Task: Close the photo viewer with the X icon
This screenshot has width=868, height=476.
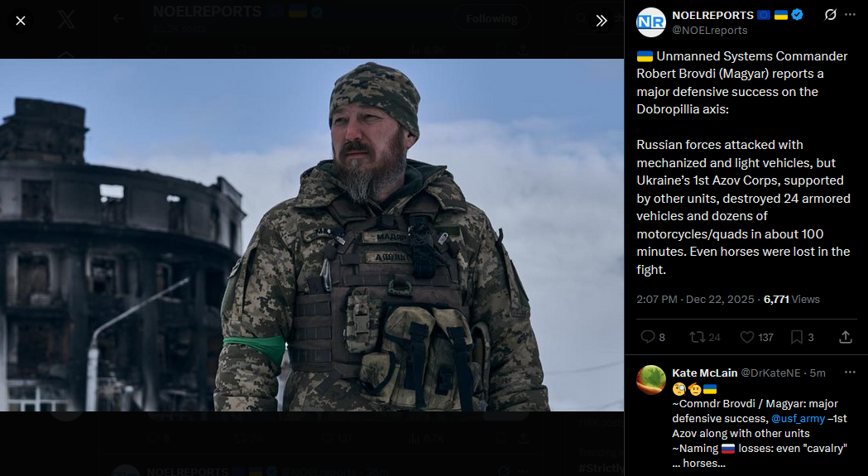Action: 21,21
